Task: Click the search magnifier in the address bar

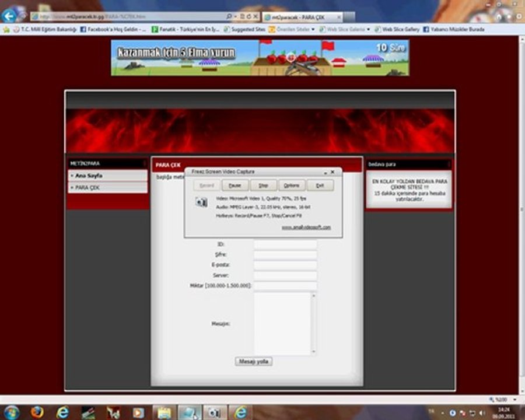Action: pos(229,16)
